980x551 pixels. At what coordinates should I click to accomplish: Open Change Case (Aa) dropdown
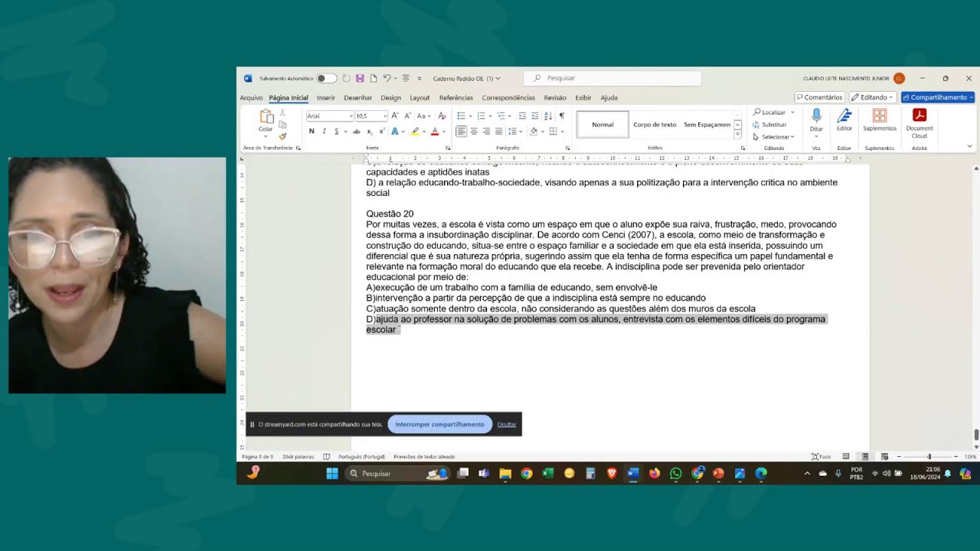424,116
